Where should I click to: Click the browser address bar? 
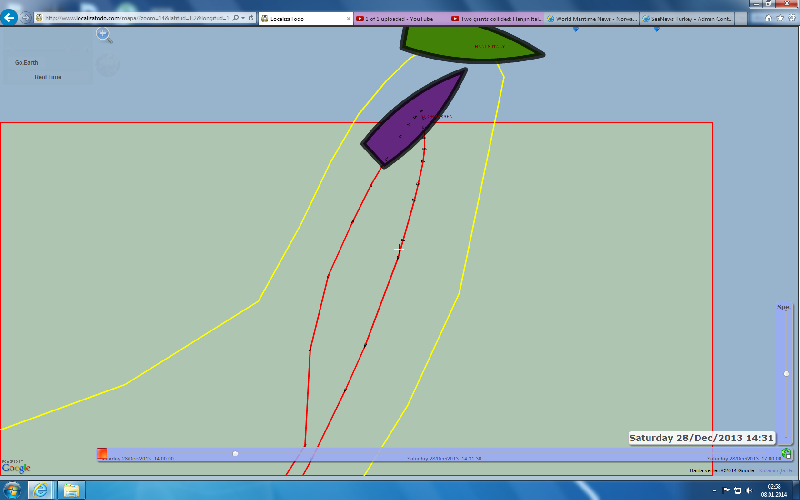click(140, 18)
